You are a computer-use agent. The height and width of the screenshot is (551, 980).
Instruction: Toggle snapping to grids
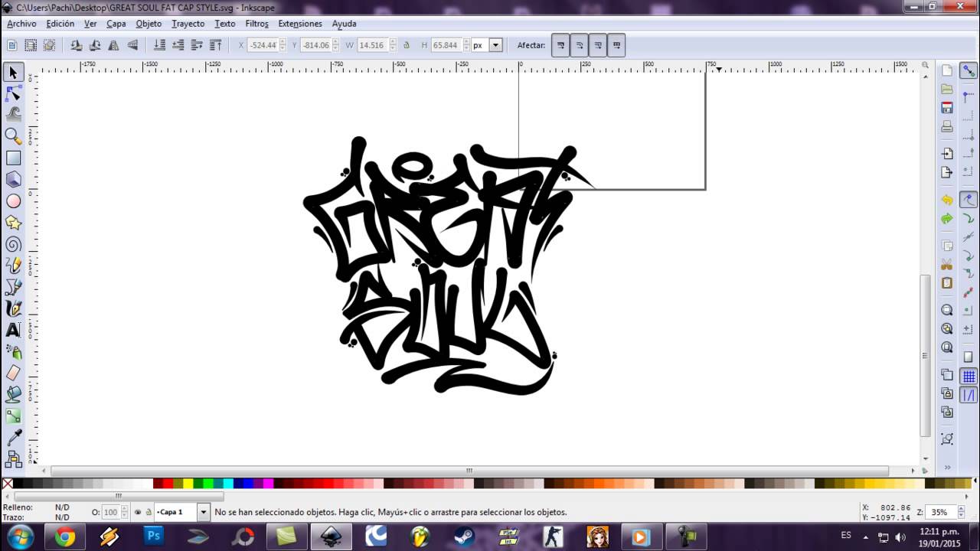pos(969,376)
